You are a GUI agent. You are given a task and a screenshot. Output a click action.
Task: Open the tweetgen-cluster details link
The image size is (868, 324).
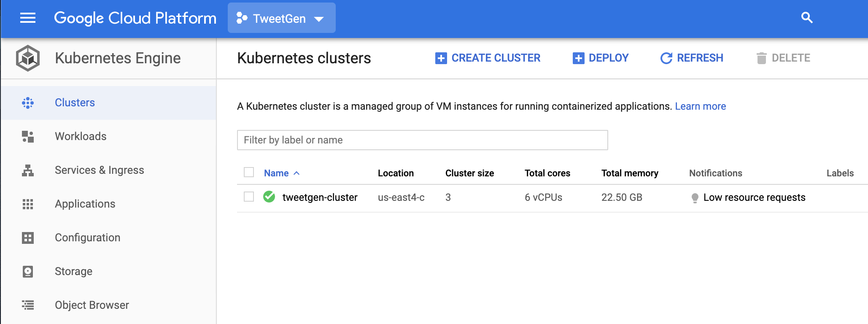coord(320,197)
